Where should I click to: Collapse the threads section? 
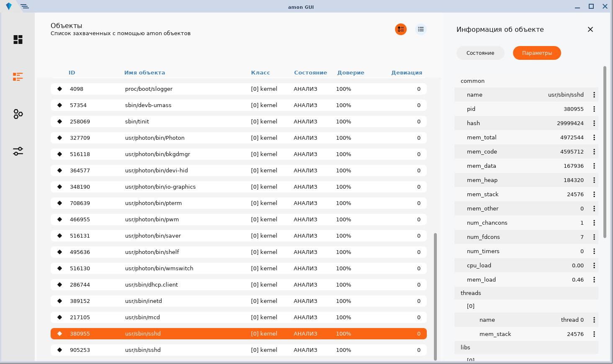tap(471, 293)
